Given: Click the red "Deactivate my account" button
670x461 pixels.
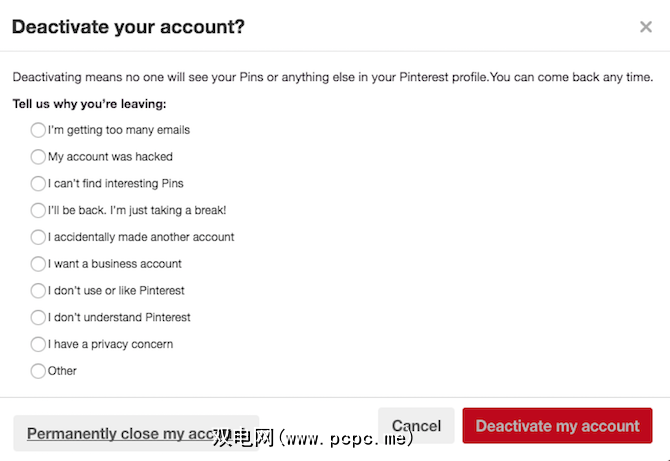Looking at the screenshot, I should (557, 426).
